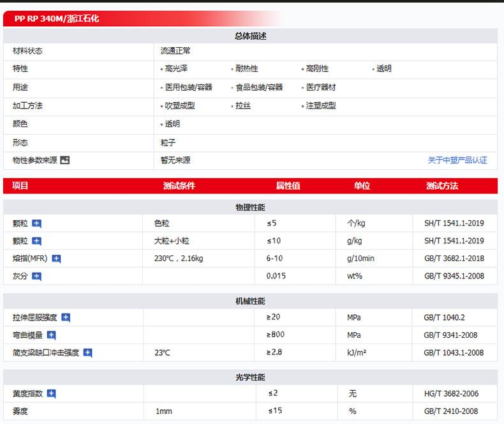This screenshot has height=424, width=504.
Task: Select the 6-10 melt index value
Action: 274,259
